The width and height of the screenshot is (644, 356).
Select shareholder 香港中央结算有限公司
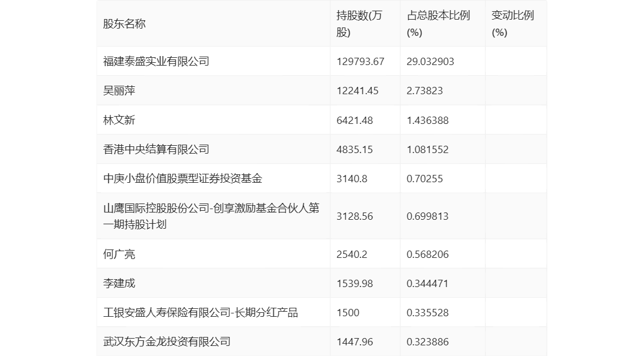pos(156,150)
